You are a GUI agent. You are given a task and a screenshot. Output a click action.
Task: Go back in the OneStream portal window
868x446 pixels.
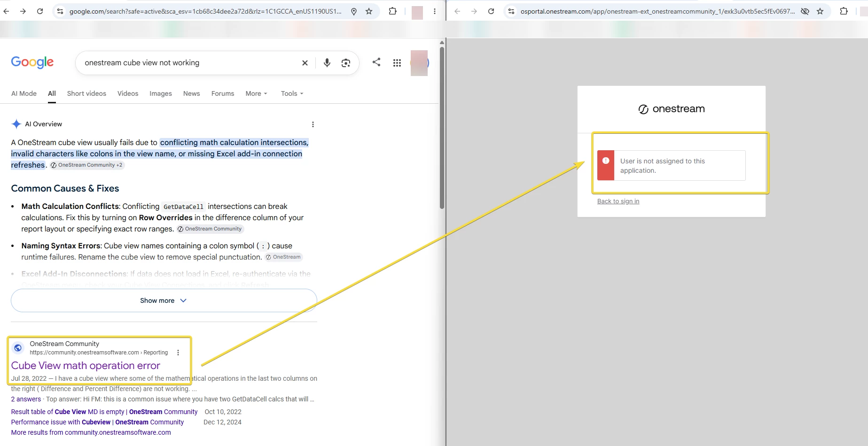457,11
